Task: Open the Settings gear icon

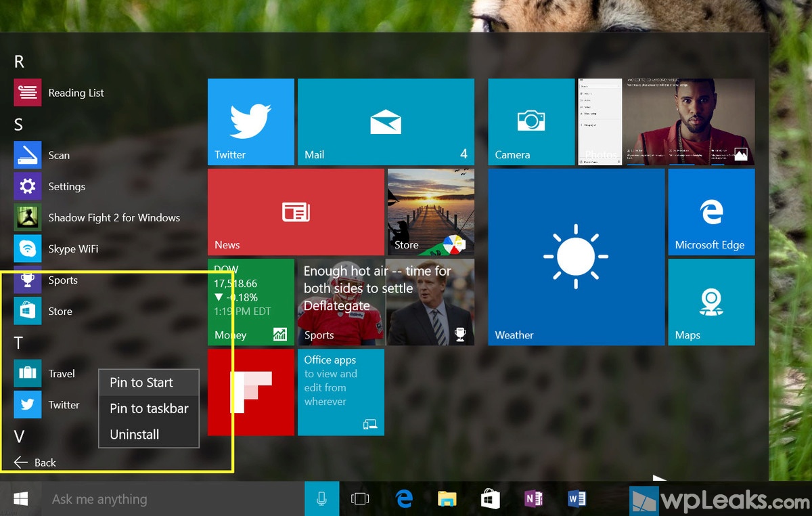Action: [x=28, y=186]
